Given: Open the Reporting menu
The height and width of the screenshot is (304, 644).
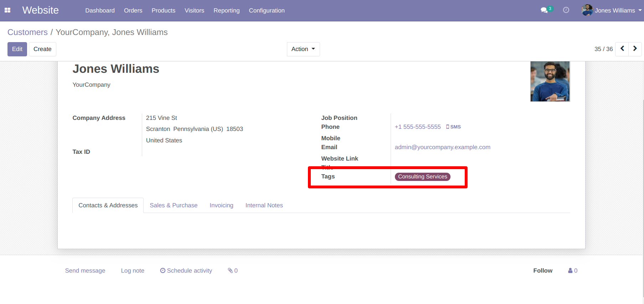Looking at the screenshot, I should coord(226,11).
